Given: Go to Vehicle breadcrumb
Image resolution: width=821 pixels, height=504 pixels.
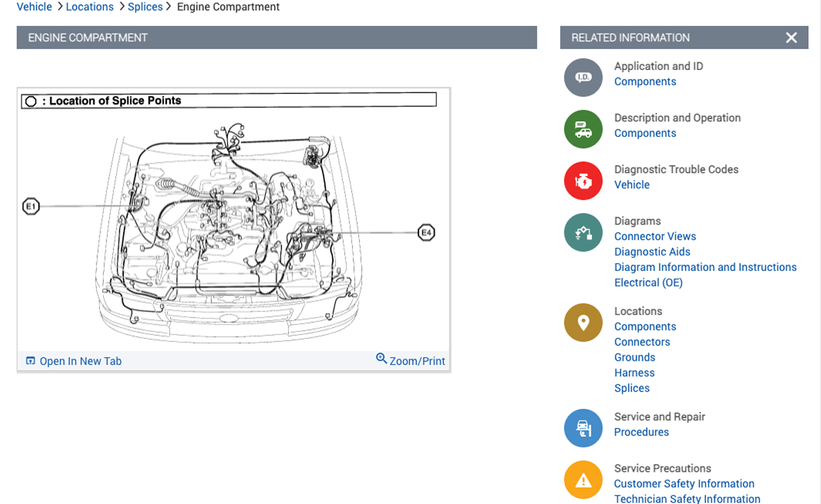Looking at the screenshot, I should point(34,7).
